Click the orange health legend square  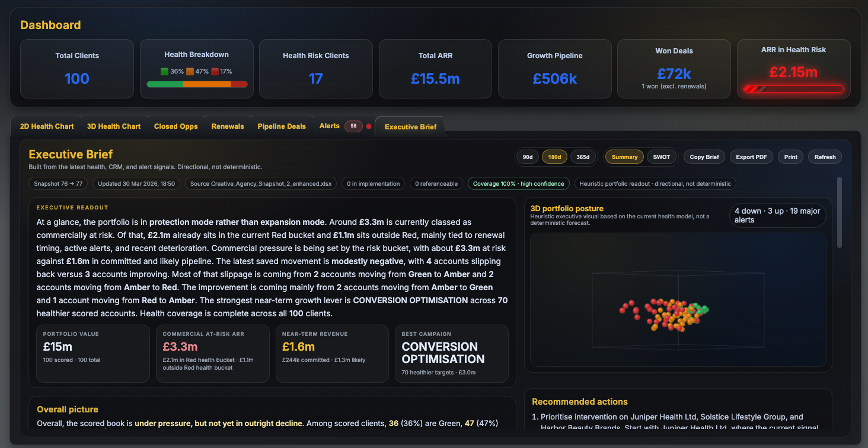click(190, 71)
